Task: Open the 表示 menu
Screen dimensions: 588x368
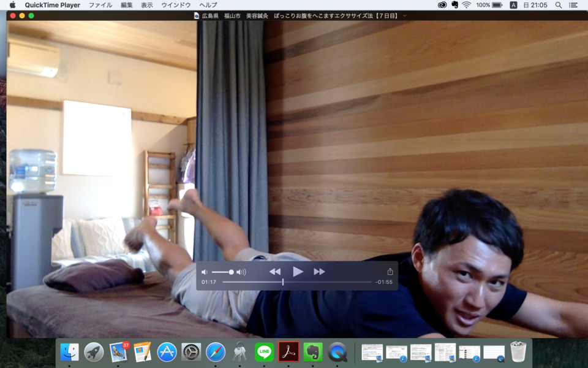Action: (147, 5)
